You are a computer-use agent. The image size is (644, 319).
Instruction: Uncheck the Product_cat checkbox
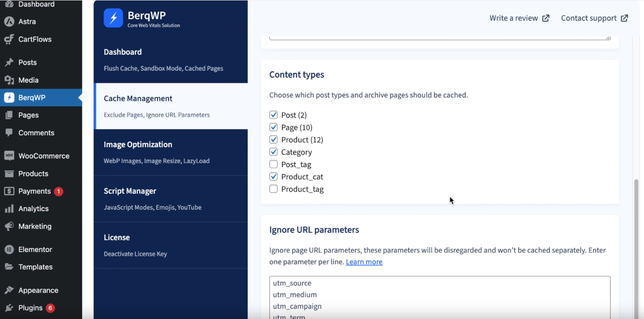click(x=274, y=177)
